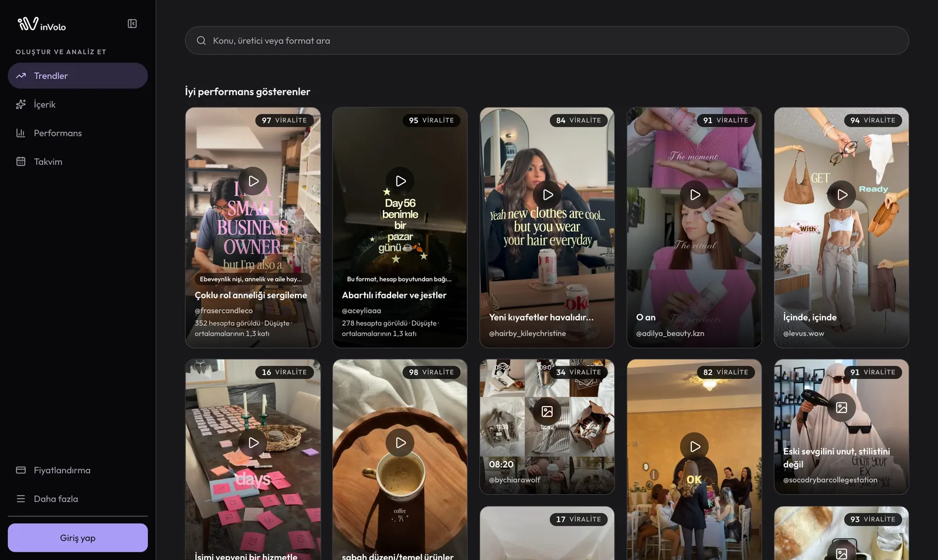Play the İçinde, içinde video
This screenshot has height=560, width=938.
point(842,194)
